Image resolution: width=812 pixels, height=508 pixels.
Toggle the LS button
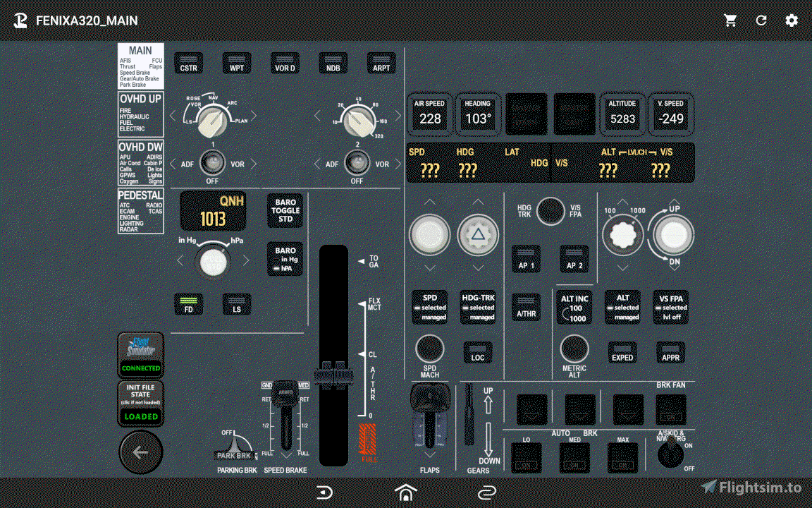(x=237, y=304)
